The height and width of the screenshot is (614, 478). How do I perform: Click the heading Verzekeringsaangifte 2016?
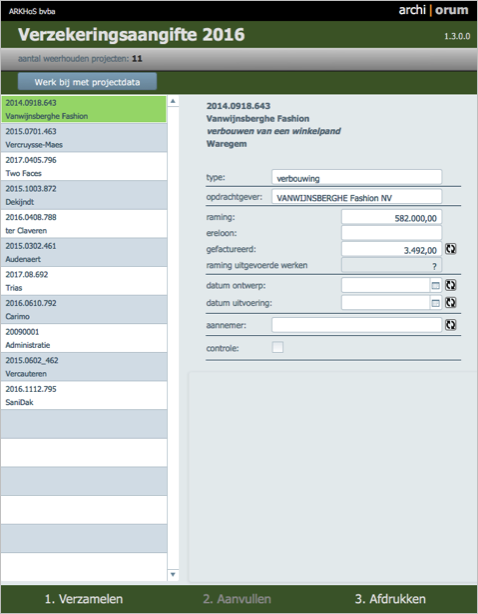coord(131,34)
